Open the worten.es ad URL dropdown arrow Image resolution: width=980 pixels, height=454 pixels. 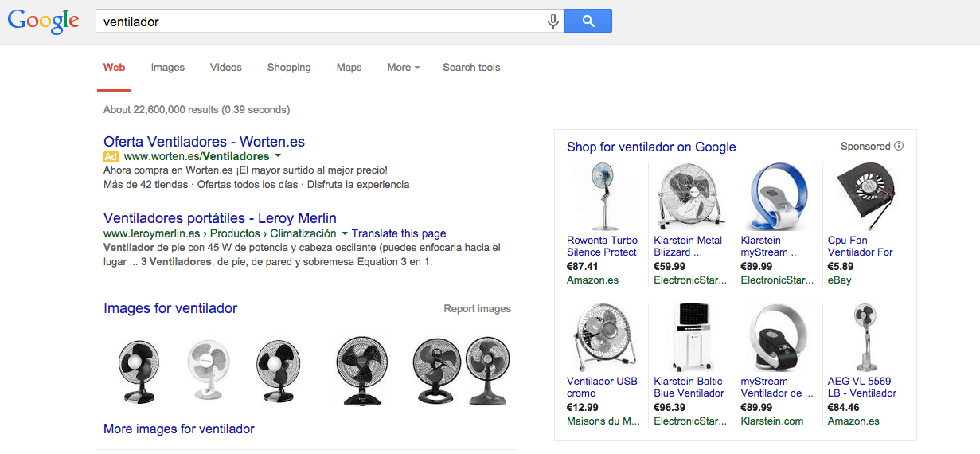point(278,156)
